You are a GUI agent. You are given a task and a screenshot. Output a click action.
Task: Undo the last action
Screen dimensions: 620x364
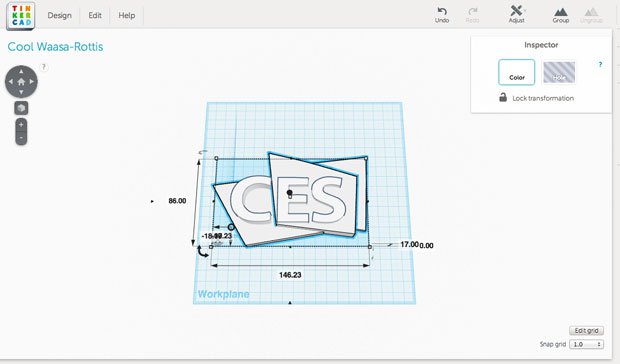coord(442,15)
